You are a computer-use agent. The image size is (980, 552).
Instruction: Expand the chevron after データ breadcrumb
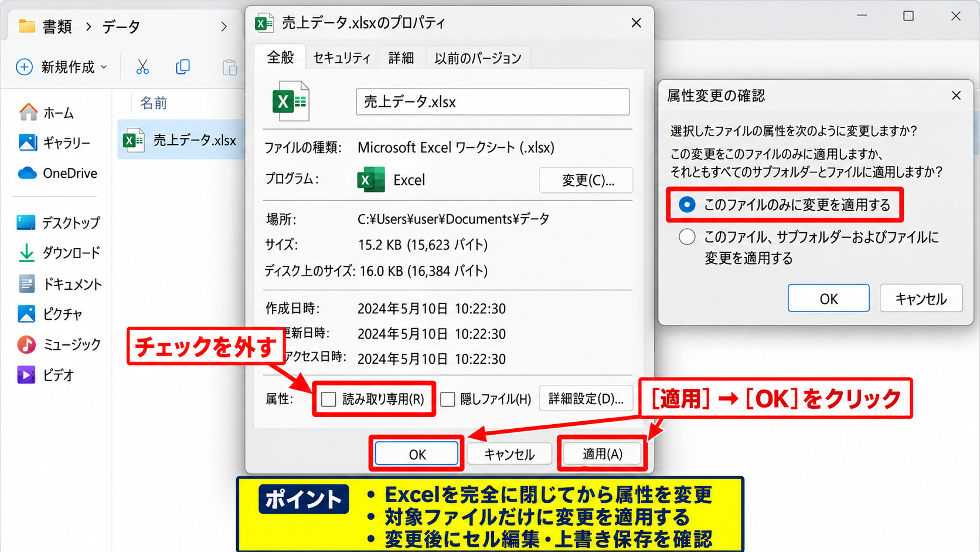coord(223,26)
